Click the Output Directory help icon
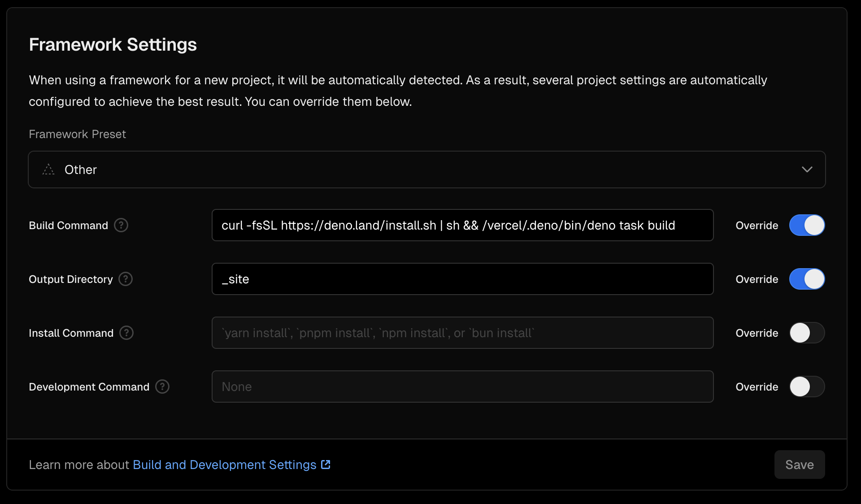Image resolution: width=861 pixels, height=504 pixels. click(126, 279)
